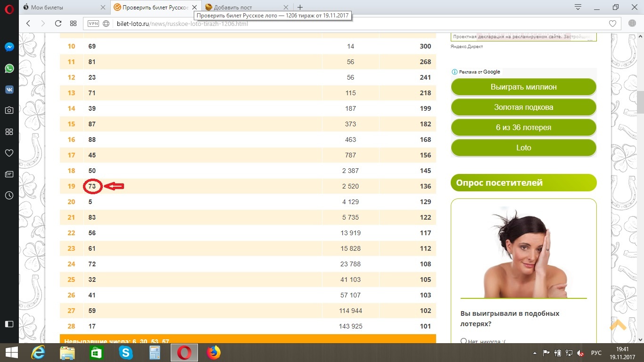The width and height of the screenshot is (644, 362).
Task: Toggle the sidebar panel at bottom left
Action: click(9, 324)
